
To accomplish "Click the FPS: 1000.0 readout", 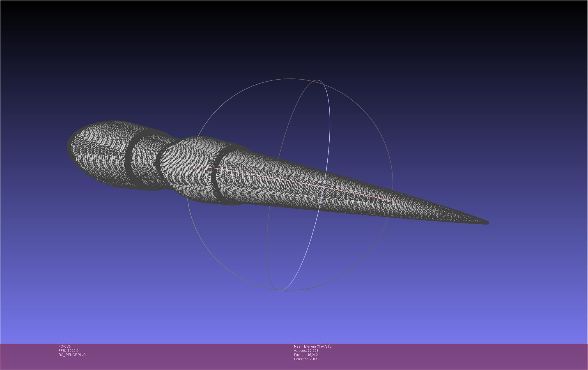I will (68, 351).
